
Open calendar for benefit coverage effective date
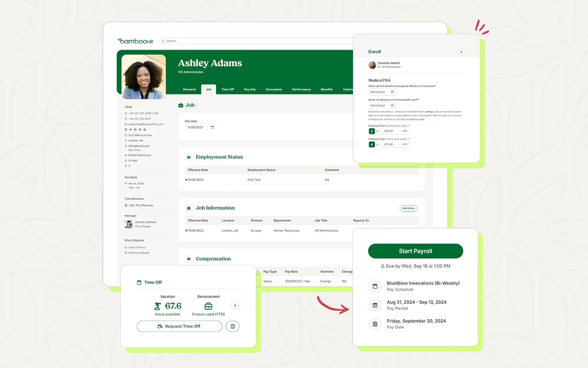coord(392,92)
